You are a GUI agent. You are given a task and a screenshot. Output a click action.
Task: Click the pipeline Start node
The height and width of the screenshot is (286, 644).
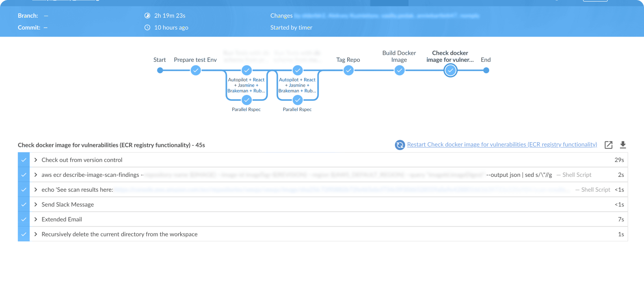click(160, 71)
